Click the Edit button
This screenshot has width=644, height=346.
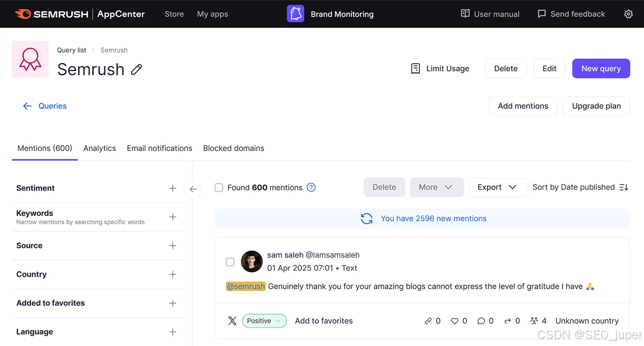[549, 69]
